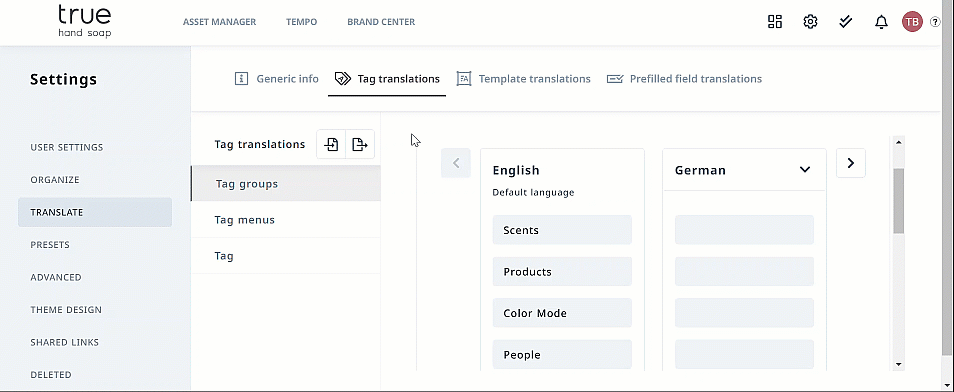The height and width of the screenshot is (392, 954).
Task: Select the Tag list item
Action: point(286,256)
